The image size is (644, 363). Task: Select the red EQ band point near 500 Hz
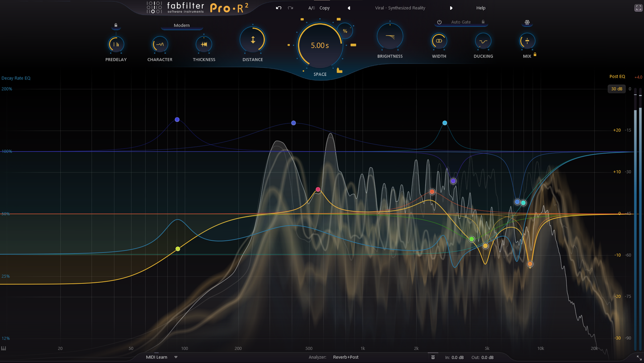(x=318, y=190)
